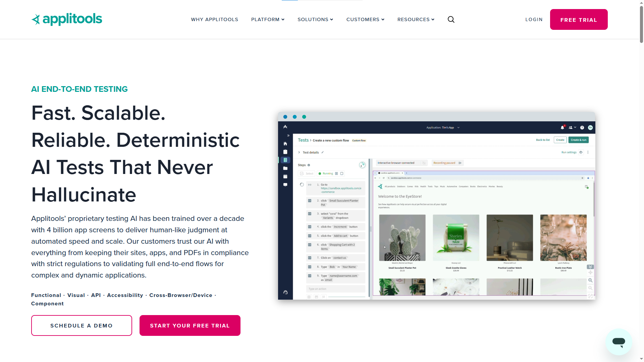
Task: Click info icon beside Steps label
Action: click(309, 165)
